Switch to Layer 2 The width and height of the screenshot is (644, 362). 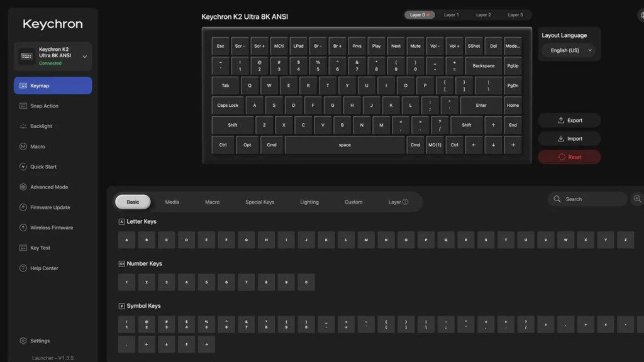pos(484,15)
